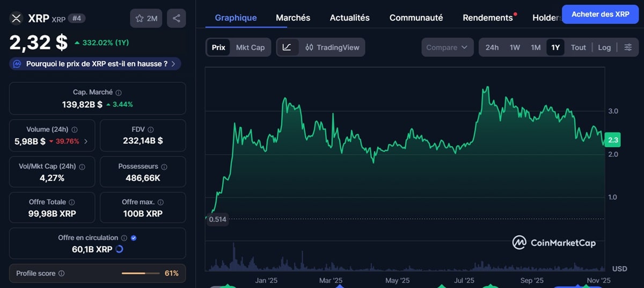Open info icon next to Offre max.
644x288 pixels.
click(x=160, y=202)
